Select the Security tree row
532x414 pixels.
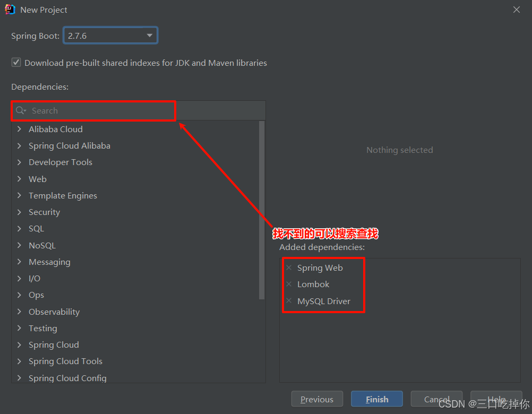[135, 212]
